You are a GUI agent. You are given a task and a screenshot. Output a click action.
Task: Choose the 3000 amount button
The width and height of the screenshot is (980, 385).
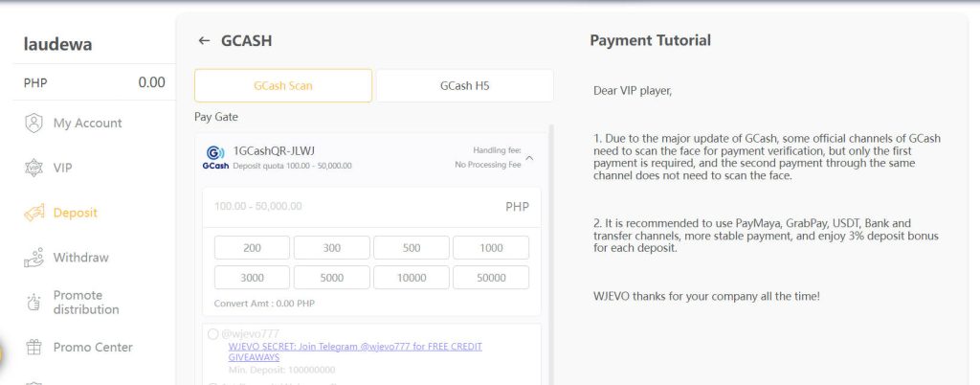coord(252,278)
